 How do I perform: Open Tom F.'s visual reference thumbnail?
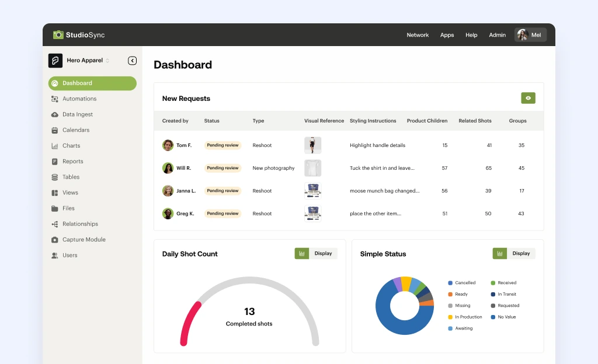pyautogui.click(x=313, y=145)
